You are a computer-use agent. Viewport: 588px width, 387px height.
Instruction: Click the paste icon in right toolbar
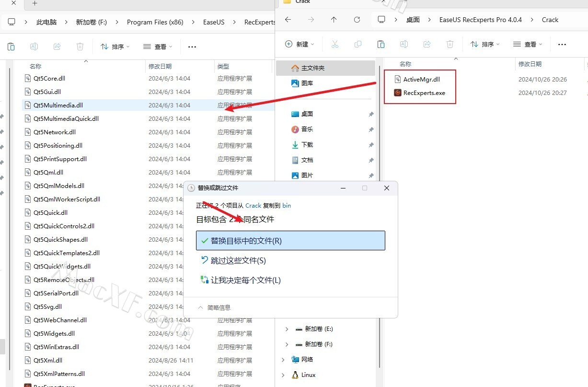[381, 44]
